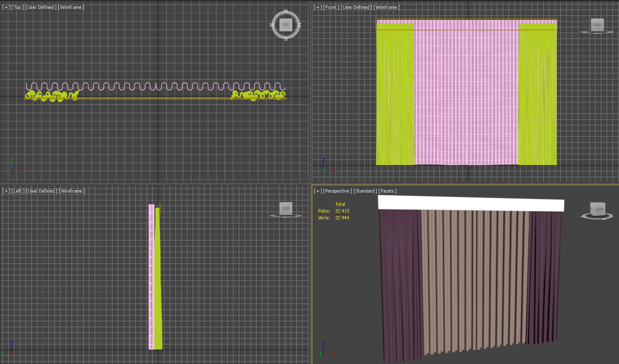Click the LEFT ViewCube in Left viewport
Image resolution: width=619 pixels, height=364 pixels.
click(286, 208)
